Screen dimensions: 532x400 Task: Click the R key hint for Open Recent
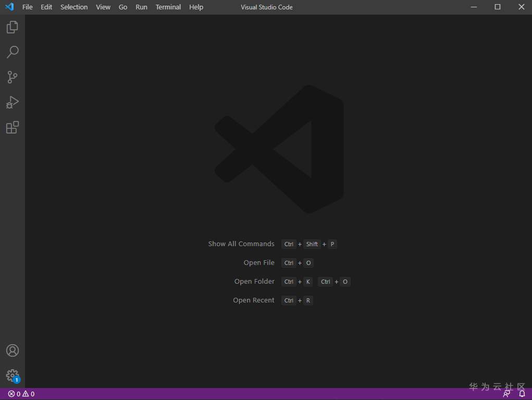click(308, 300)
